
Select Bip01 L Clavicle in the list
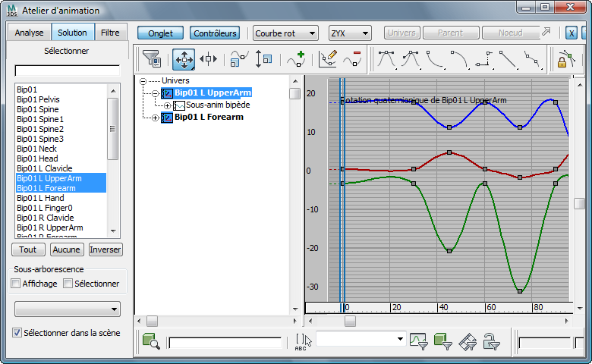pos(45,168)
